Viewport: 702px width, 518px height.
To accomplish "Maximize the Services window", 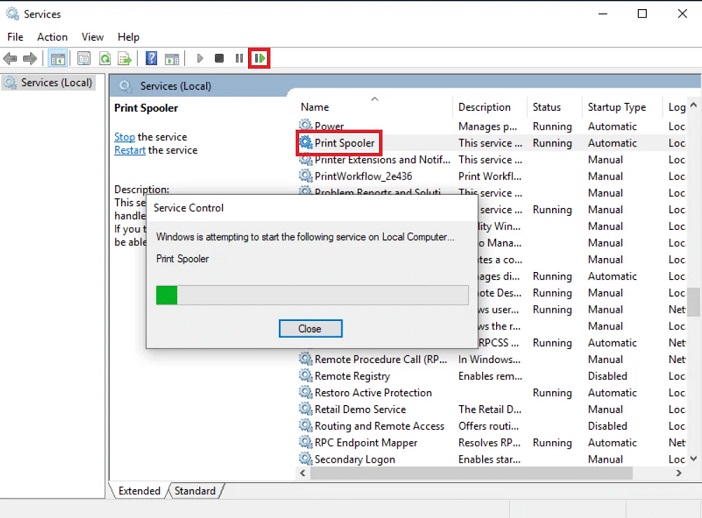I will (642, 14).
